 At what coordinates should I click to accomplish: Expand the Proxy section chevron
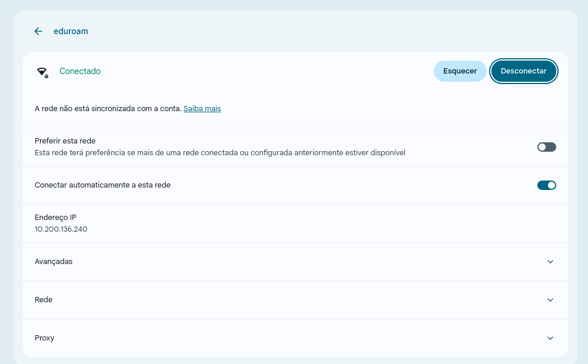tap(550, 338)
